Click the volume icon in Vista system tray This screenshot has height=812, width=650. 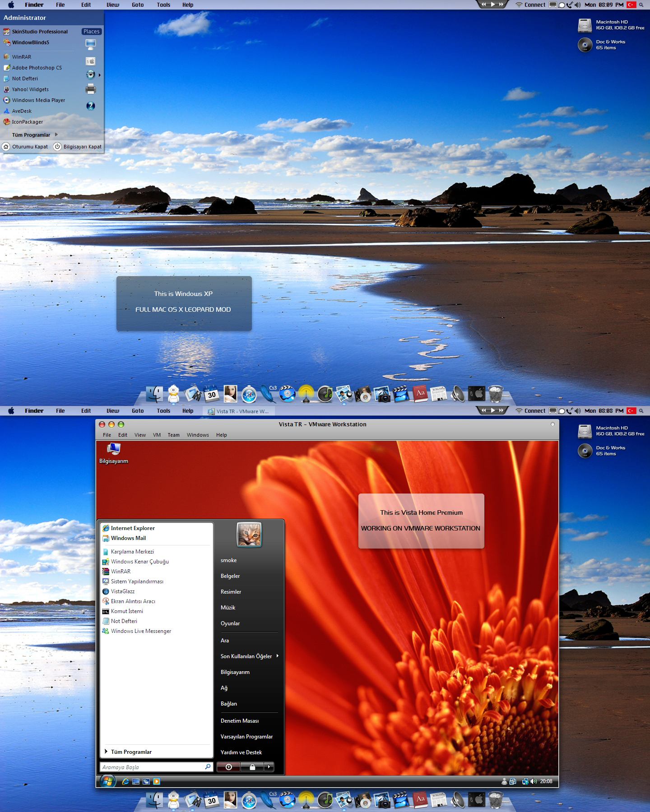pyautogui.click(x=534, y=781)
